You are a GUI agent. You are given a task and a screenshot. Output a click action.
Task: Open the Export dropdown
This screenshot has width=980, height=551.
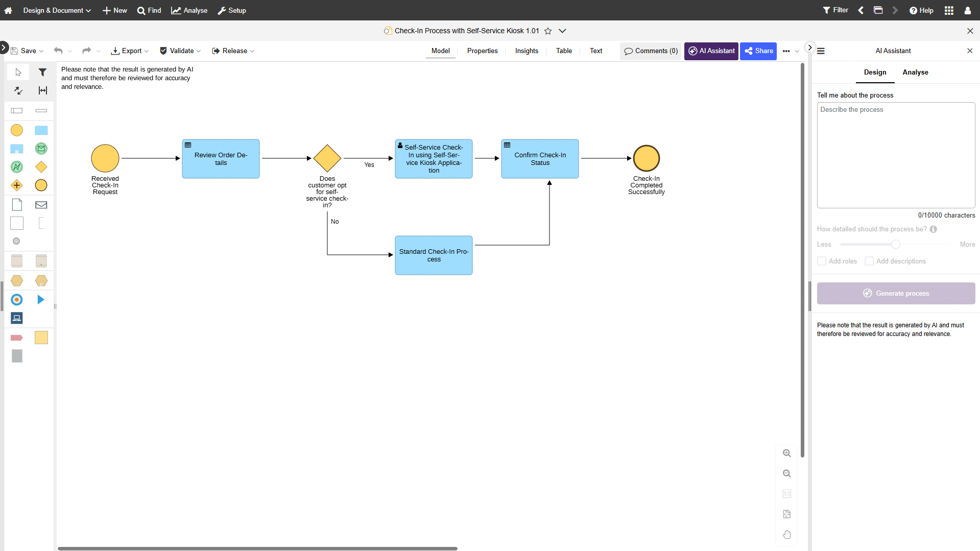[x=130, y=51]
